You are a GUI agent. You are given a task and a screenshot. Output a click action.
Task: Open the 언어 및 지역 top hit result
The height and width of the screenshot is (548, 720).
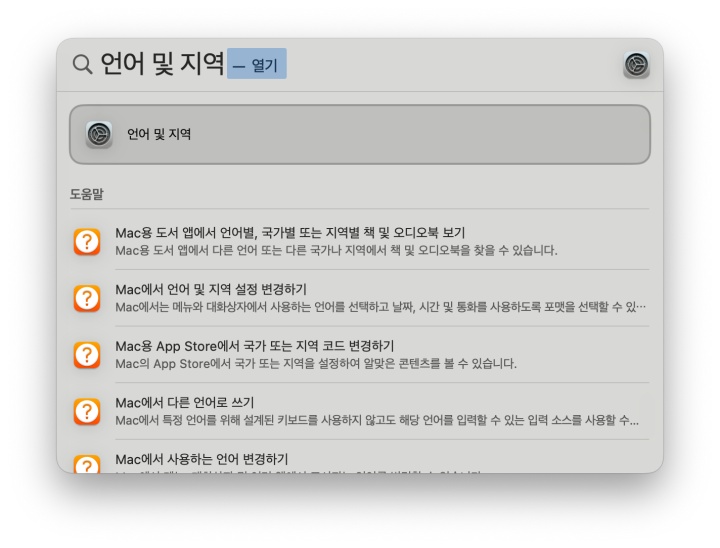(360, 135)
